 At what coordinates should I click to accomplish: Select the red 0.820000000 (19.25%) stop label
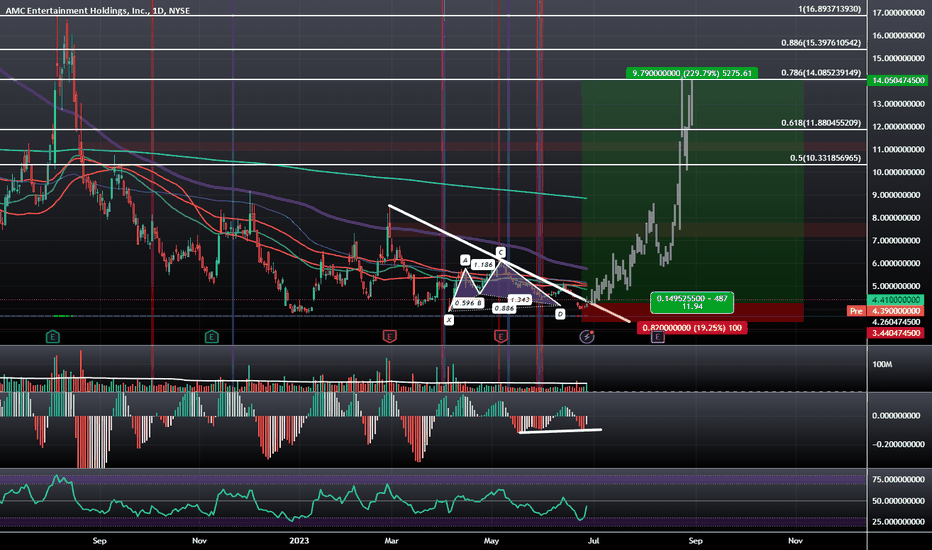692,328
